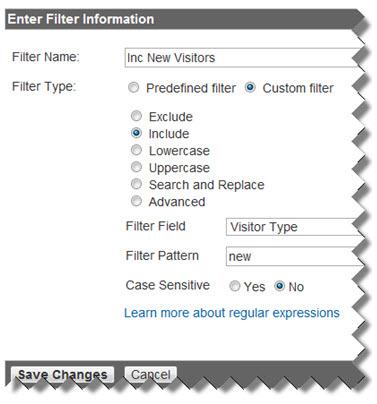Click the Filter Type label text
The height and width of the screenshot is (404, 377).
click(44, 87)
